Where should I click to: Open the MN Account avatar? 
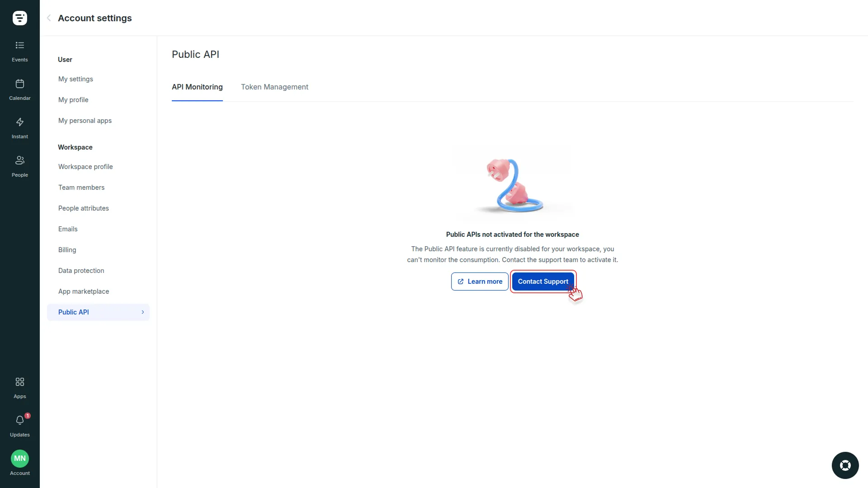(x=19, y=458)
